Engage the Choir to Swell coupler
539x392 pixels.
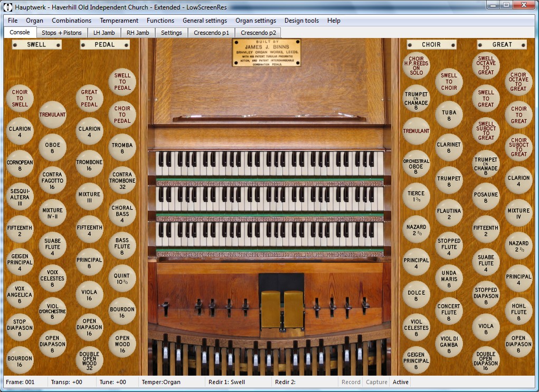point(20,98)
